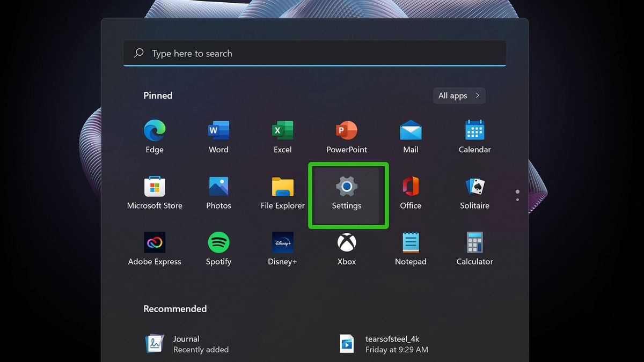Open the Xbox app

(x=346, y=242)
